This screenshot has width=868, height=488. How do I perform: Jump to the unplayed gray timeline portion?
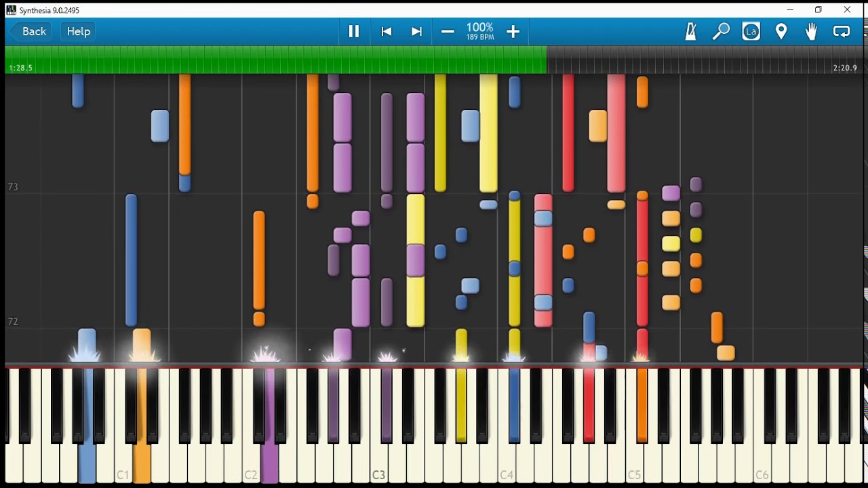[704, 60]
